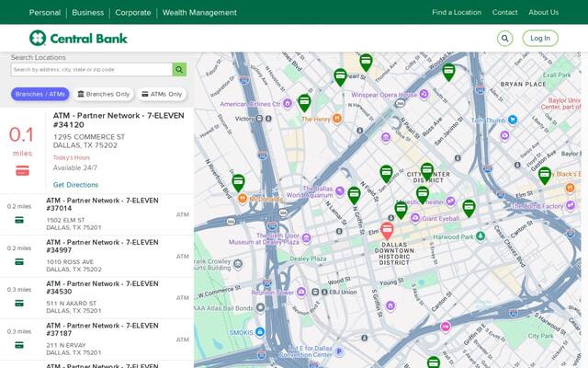
Task: Click the ATM pin near The Bomb Factory area
Action: [x=545, y=176]
